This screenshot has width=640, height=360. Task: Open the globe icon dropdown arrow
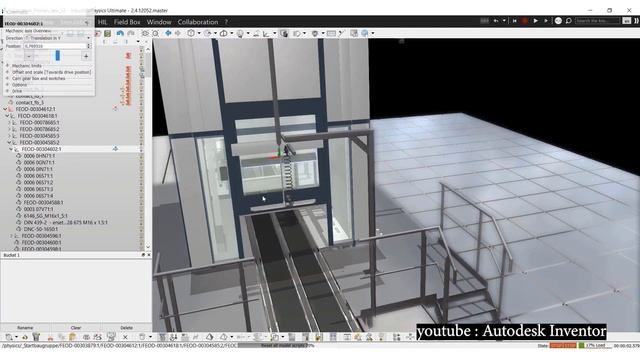[x=372, y=33]
